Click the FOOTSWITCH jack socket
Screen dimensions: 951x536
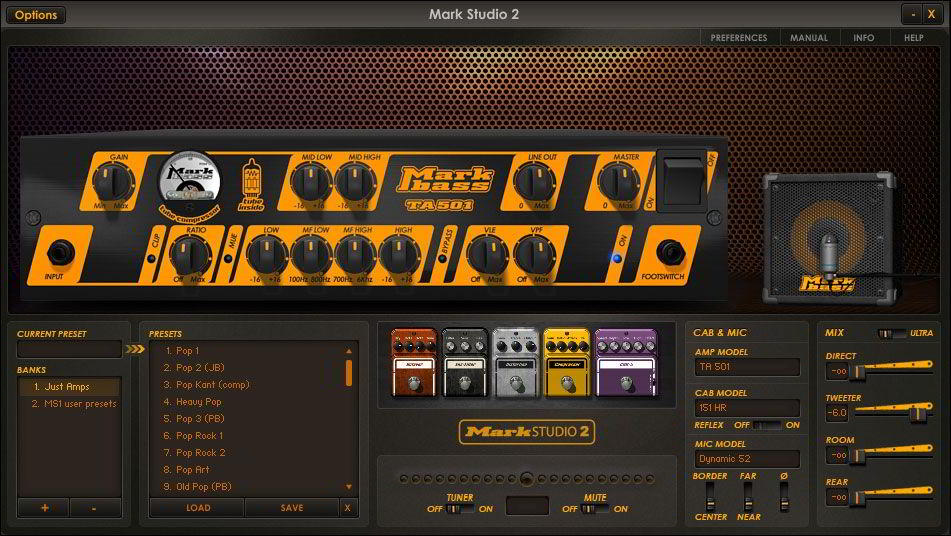(670, 253)
